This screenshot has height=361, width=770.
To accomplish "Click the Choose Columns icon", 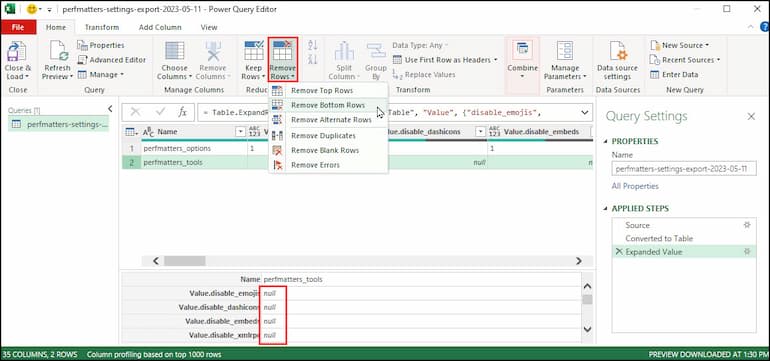I will click(174, 52).
